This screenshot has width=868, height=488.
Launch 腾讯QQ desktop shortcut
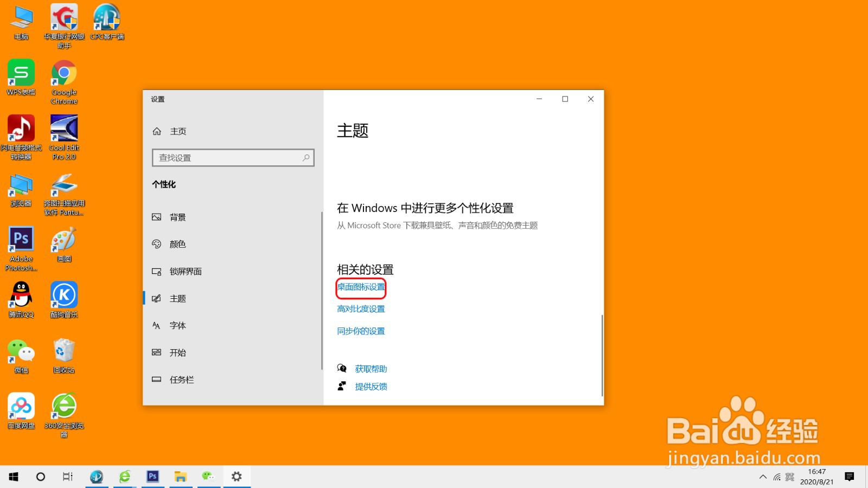pyautogui.click(x=21, y=296)
